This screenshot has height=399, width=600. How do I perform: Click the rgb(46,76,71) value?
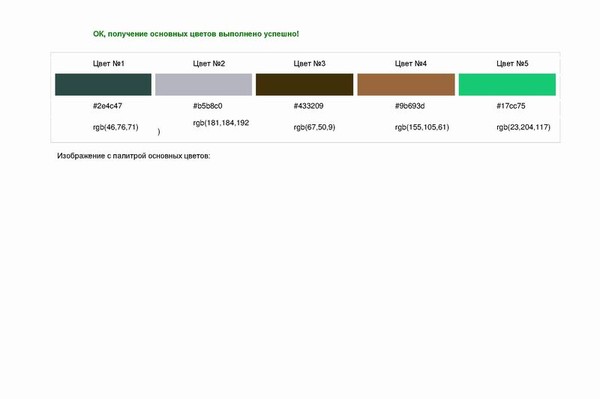(x=116, y=127)
